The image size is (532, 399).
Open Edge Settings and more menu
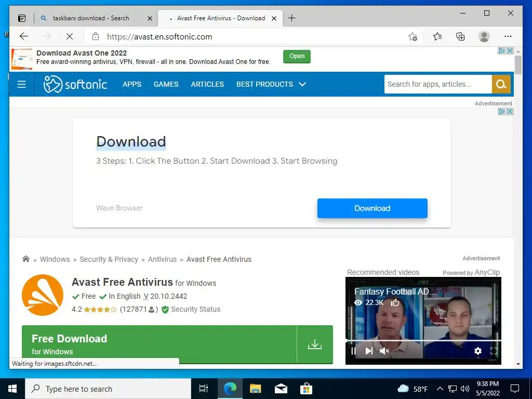pyautogui.click(x=508, y=36)
